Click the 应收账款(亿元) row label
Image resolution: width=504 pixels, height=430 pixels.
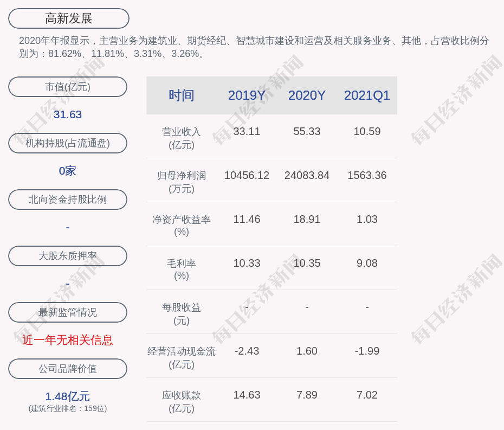[x=182, y=402]
